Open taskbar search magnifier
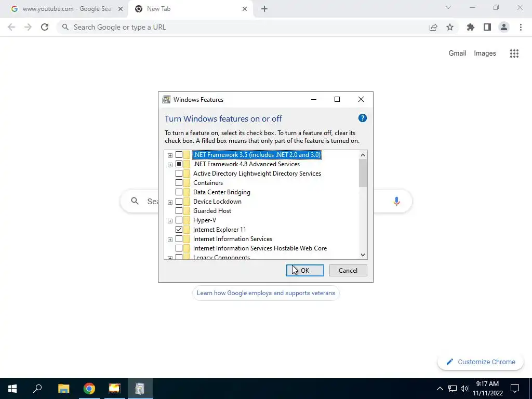The height and width of the screenshot is (399, 532). click(37, 388)
